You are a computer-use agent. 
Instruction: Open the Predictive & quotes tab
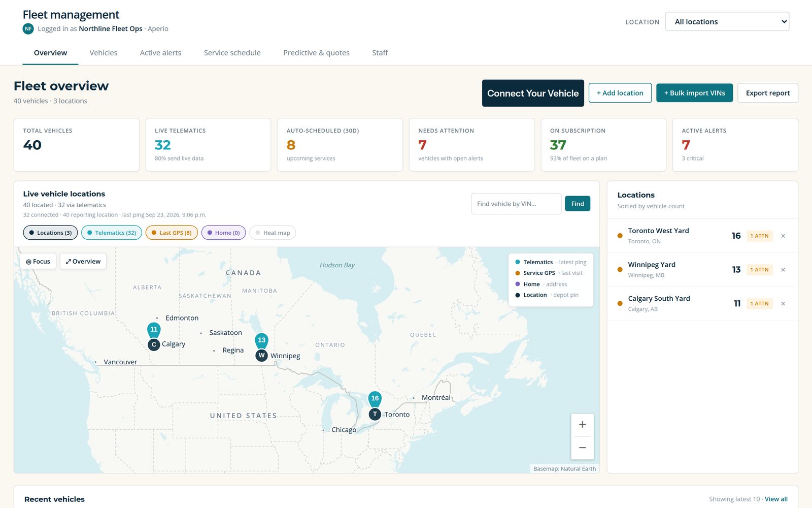316,53
